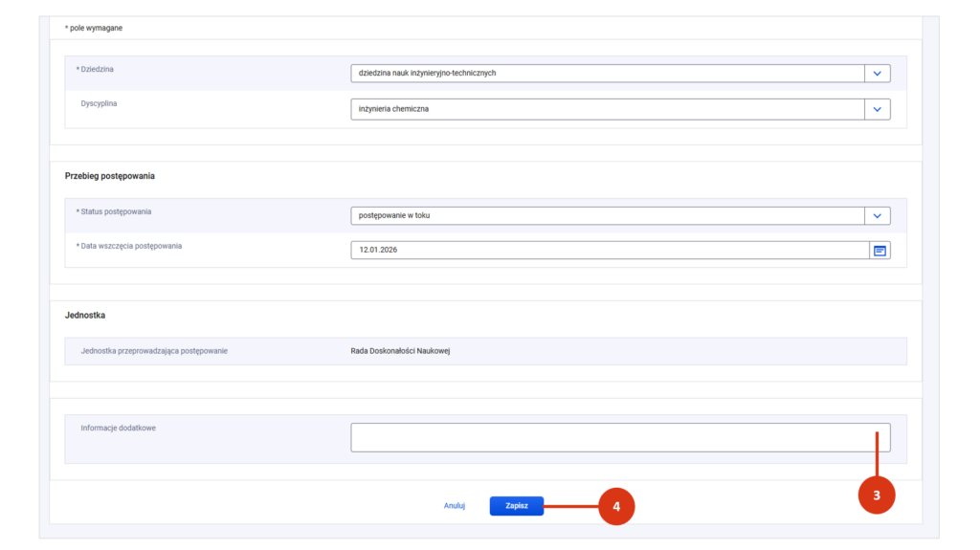Expand the Dziedzina dropdown arrow
This screenshot has height=550, width=980.
878,74
